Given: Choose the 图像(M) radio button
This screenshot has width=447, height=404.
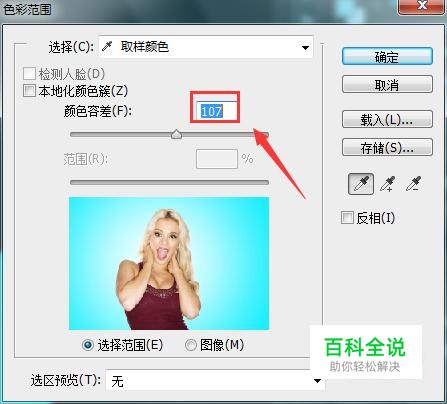Looking at the screenshot, I should [191, 345].
